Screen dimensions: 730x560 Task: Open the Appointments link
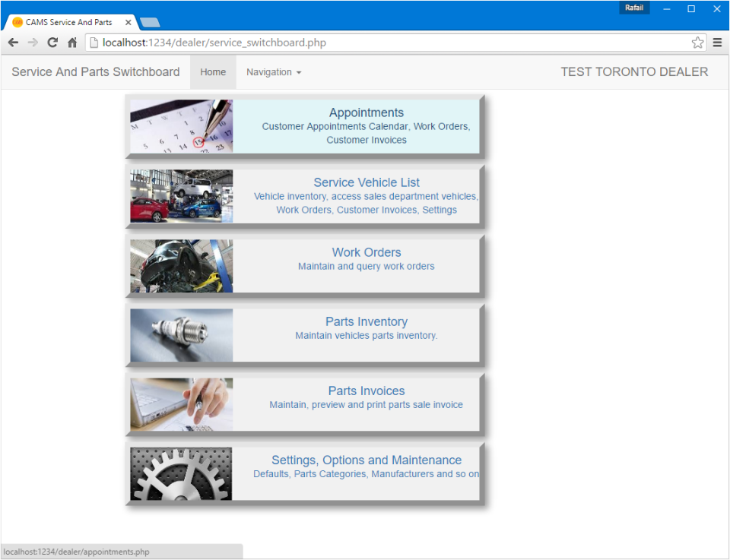click(366, 113)
